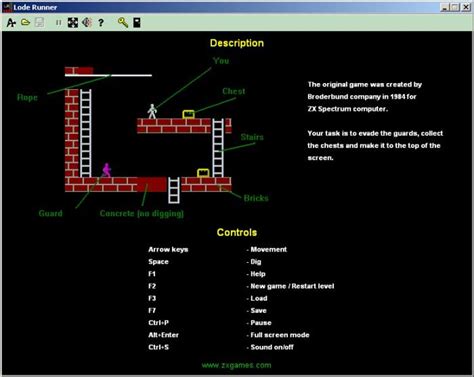Click the "Bricks" label in the diagram
This screenshot has width=474, height=377.
point(256,198)
